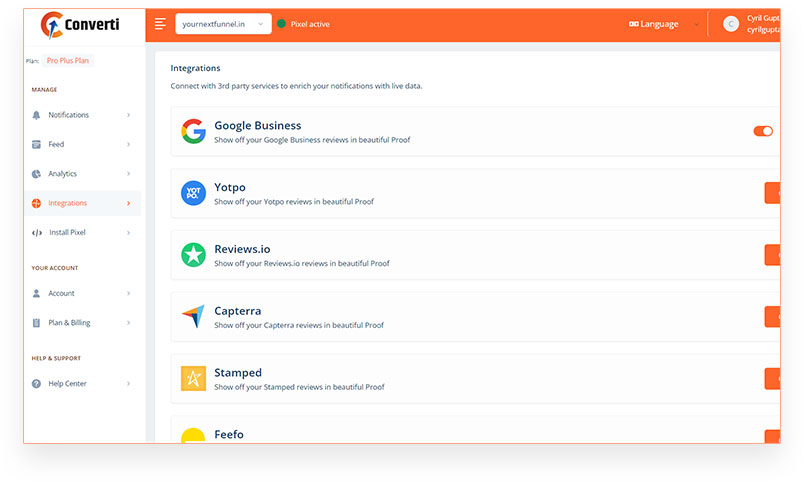Click the language flag icon
The image size is (804, 482).
634,24
